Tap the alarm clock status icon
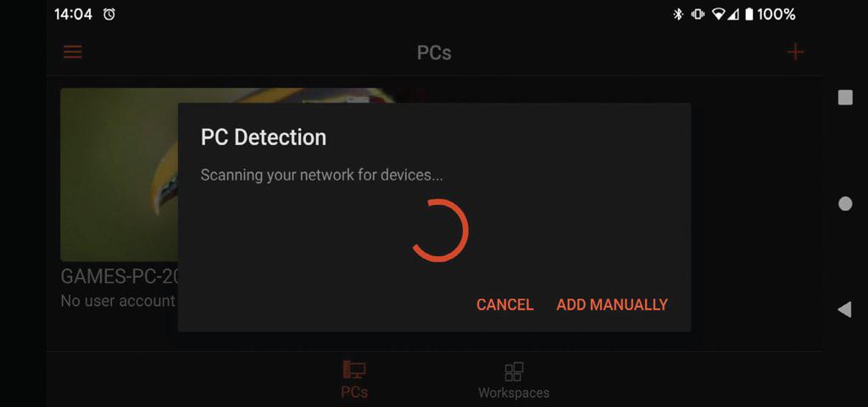Viewport: 868px width, 407px height. (109, 14)
